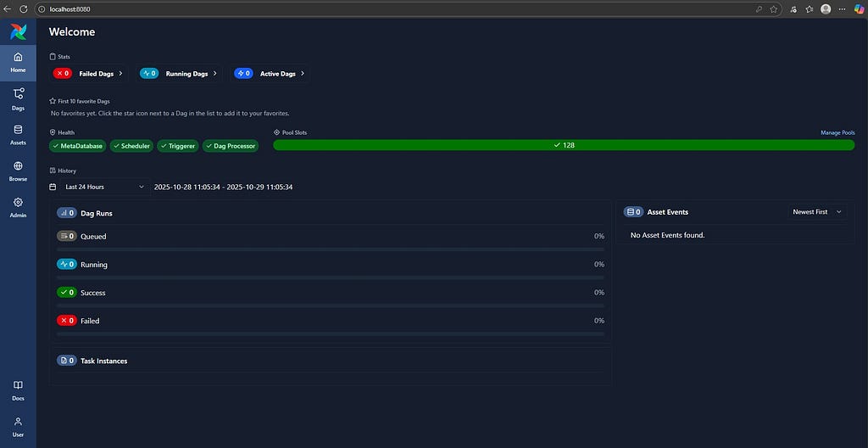Click the key password icon in address bar
This screenshot has height=448, width=868.
tap(759, 8)
